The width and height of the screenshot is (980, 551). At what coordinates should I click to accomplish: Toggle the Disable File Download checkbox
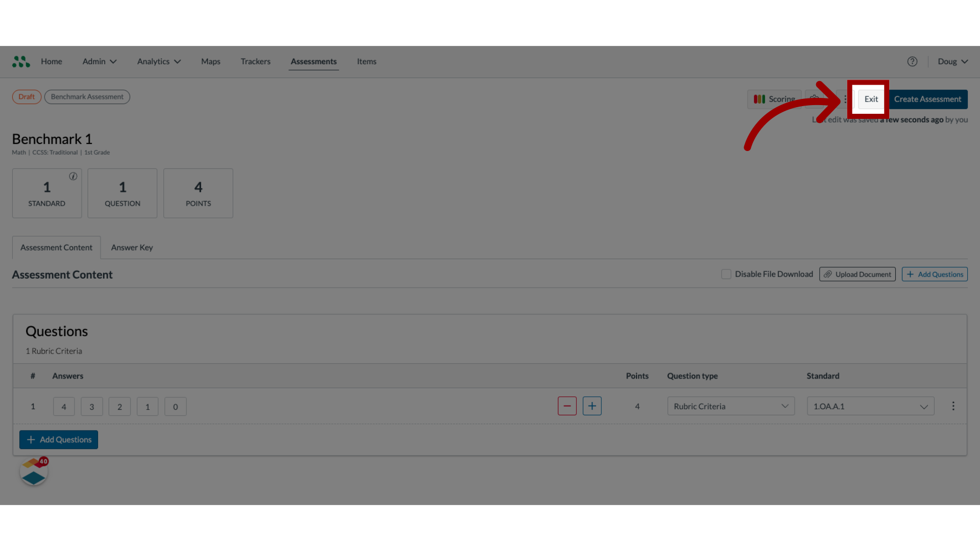pos(726,274)
